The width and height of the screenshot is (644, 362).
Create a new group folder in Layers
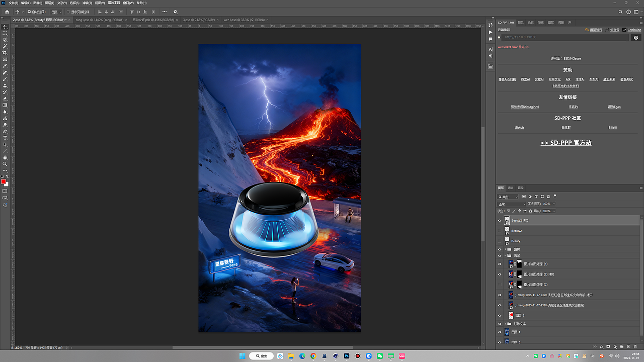click(622, 346)
